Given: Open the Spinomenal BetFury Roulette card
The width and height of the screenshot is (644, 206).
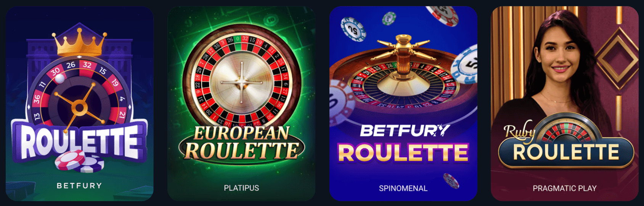Looking at the screenshot, I should pos(403,103).
